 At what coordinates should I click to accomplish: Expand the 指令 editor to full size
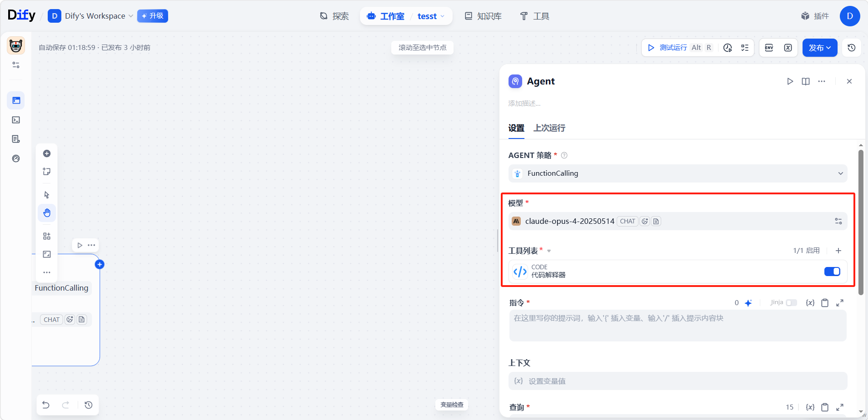pos(840,303)
